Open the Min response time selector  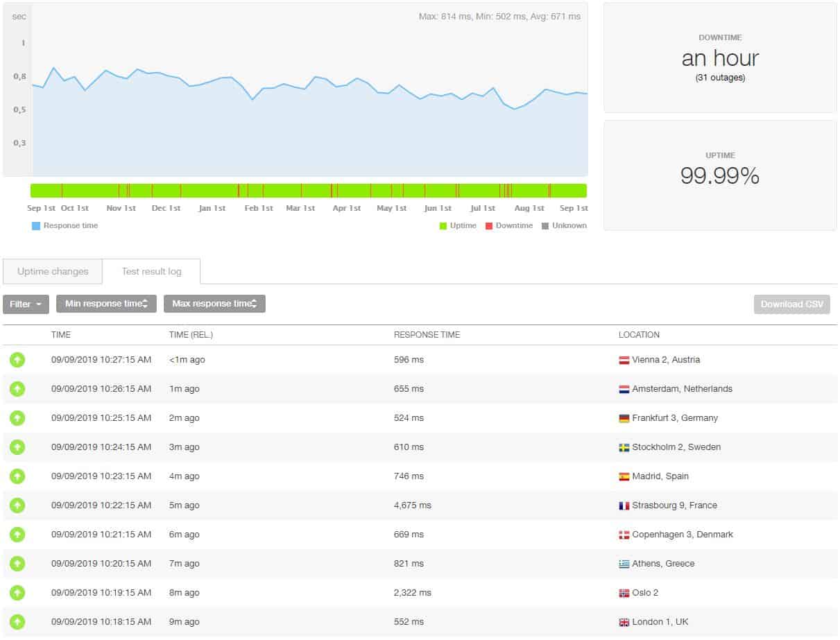click(x=106, y=304)
